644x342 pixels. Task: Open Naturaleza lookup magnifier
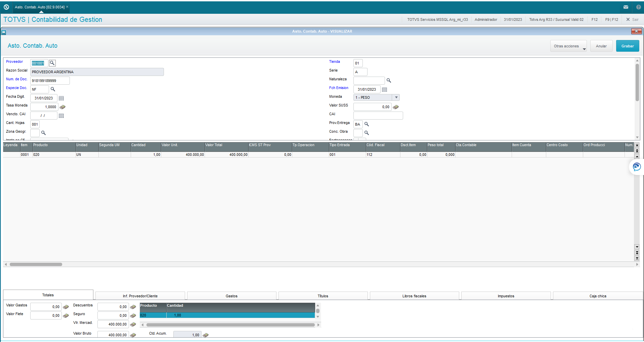point(389,81)
